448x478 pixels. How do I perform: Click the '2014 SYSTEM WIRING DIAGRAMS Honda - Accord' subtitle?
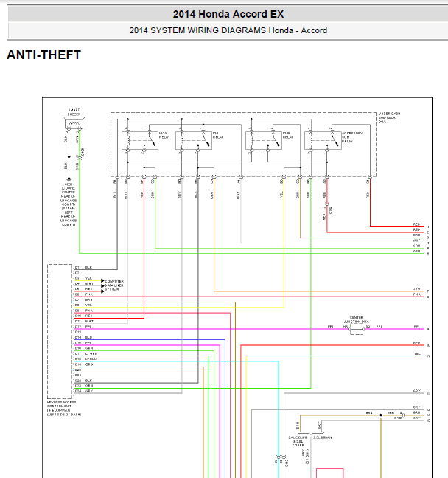click(x=228, y=30)
